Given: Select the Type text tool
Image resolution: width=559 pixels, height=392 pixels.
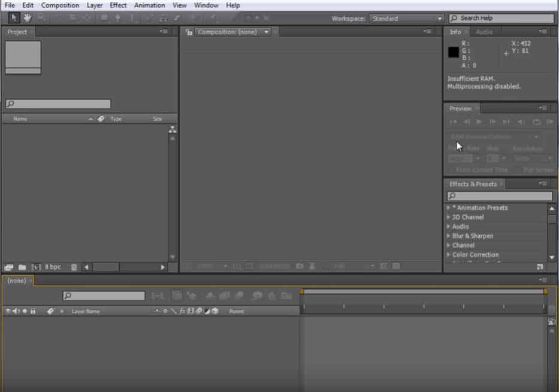Looking at the screenshot, I should coord(132,18).
